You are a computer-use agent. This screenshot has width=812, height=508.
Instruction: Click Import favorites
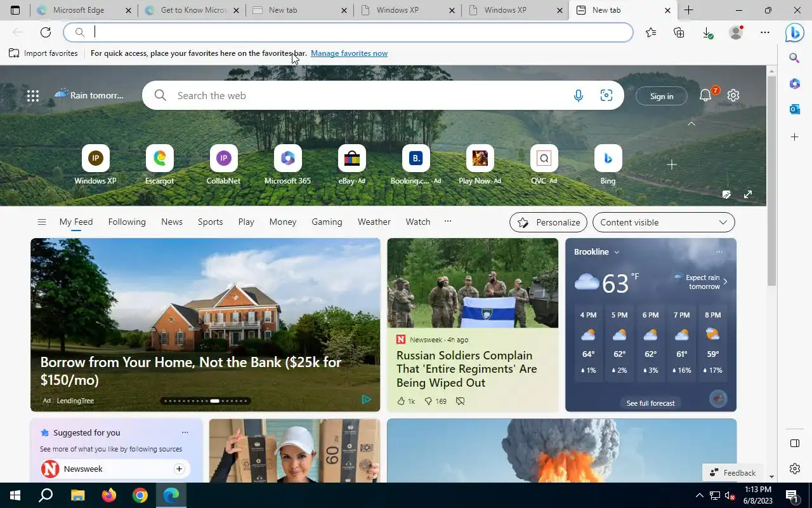point(43,53)
